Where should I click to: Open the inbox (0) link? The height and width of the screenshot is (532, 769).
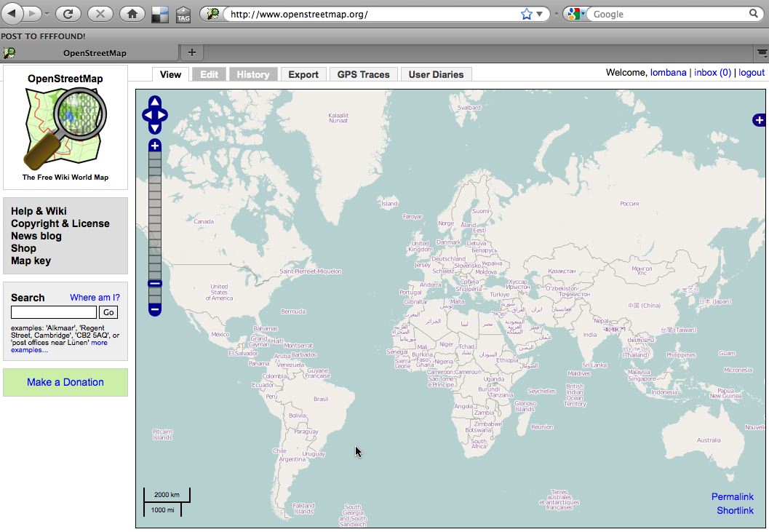(x=712, y=73)
